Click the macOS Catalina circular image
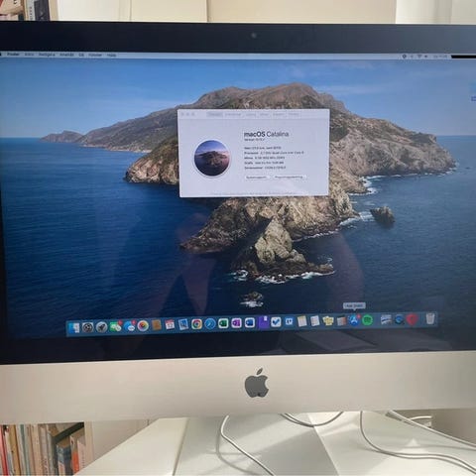Image resolution: width=476 pixels, height=476 pixels. [x=212, y=158]
